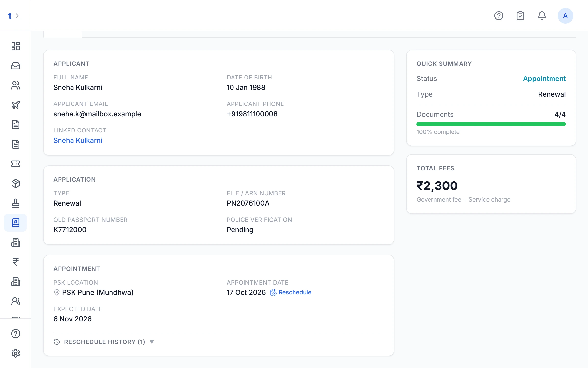The width and height of the screenshot is (588, 368).
Task: Click the date of birth 10 Jan 1988
Action: coord(246,87)
